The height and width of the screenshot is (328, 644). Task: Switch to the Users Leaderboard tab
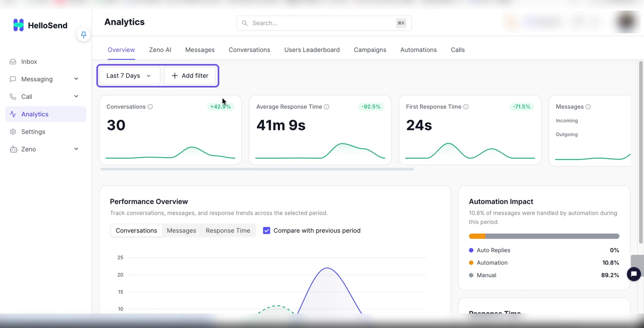312,50
